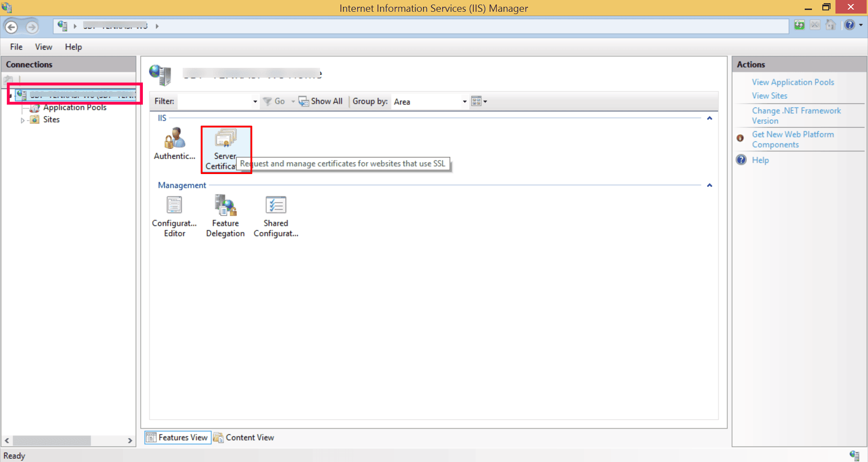Click Get New Web Platform Components link
The width and height of the screenshot is (868, 462).
[x=793, y=139]
